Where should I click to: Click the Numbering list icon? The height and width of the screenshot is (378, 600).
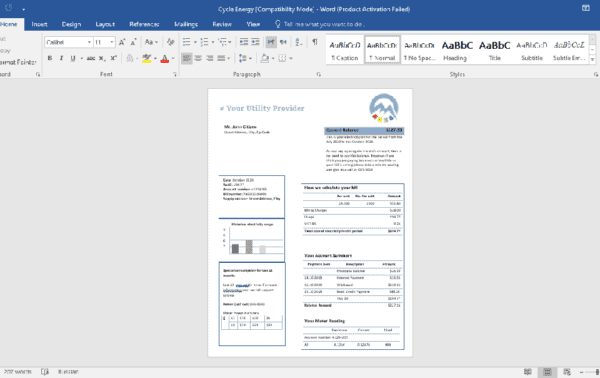pyautogui.click(x=204, y=42)
